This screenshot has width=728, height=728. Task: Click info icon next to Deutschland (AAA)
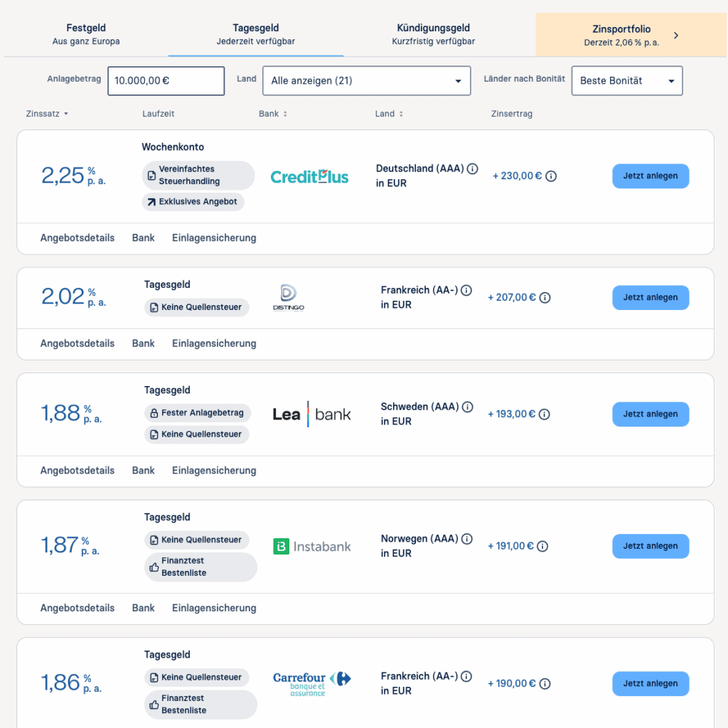pos(473,169)
